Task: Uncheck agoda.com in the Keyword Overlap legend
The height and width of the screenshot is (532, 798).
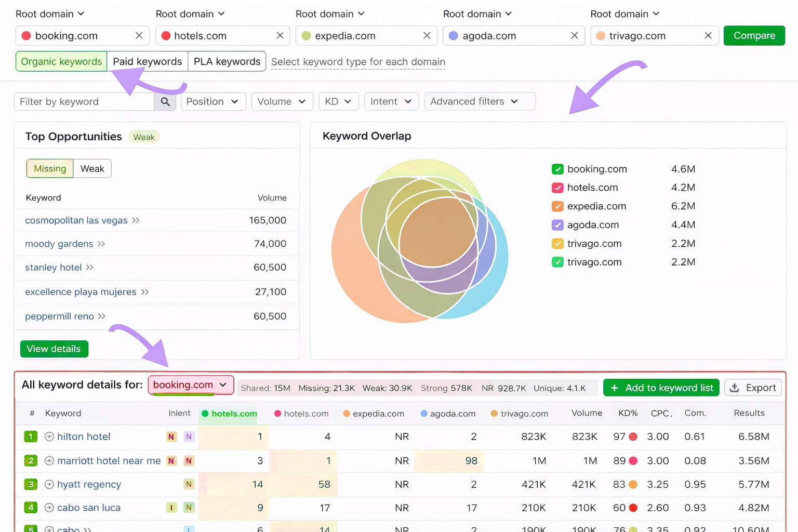Action: pos(557,225)
